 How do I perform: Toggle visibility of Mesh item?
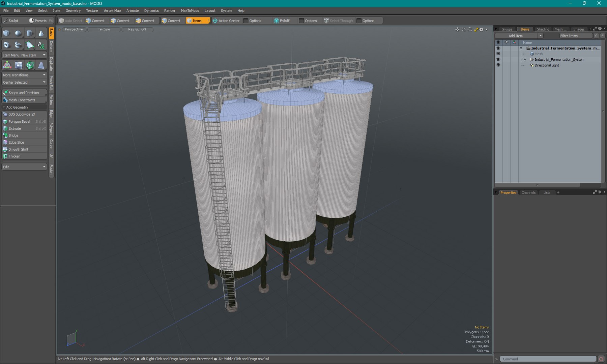(x=498, y=54)
